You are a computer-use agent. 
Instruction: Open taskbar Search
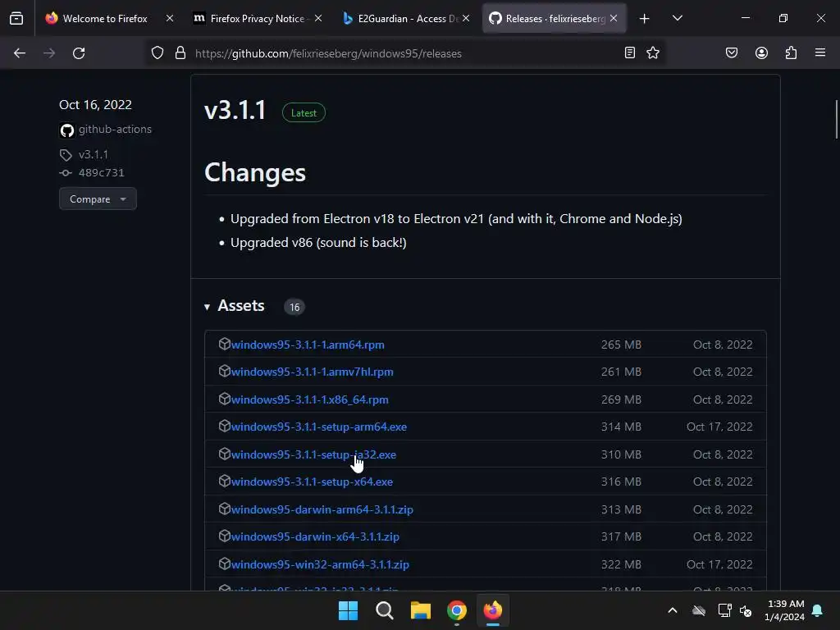coord(384,610)
